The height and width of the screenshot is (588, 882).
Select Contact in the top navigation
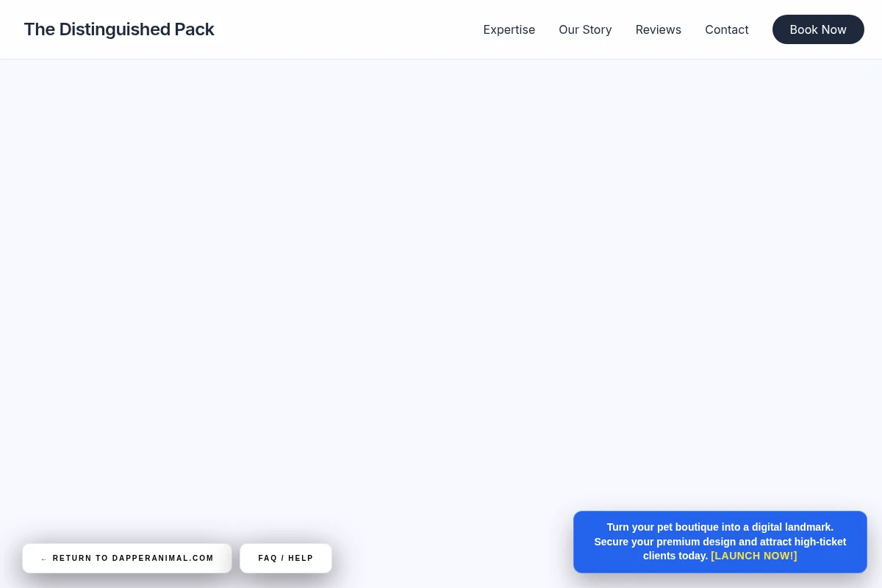[726, 29]
